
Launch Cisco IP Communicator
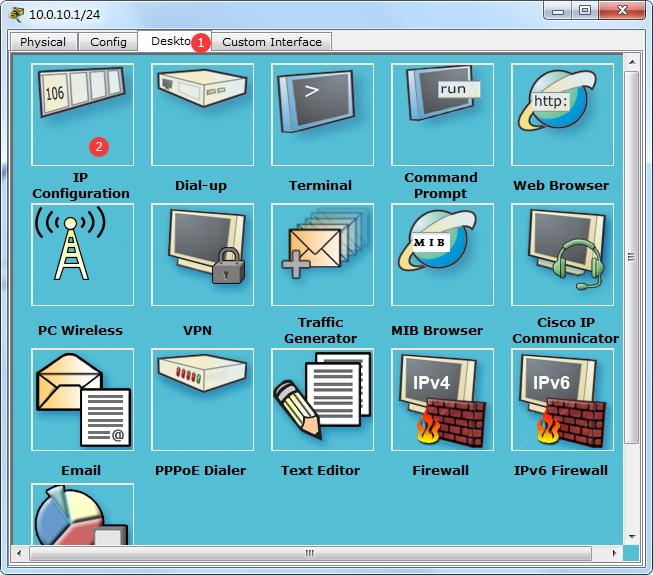coord(562,255)
